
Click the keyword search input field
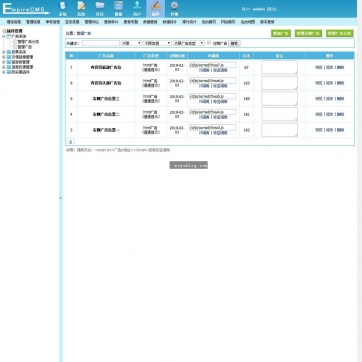[x=101, y=43]
